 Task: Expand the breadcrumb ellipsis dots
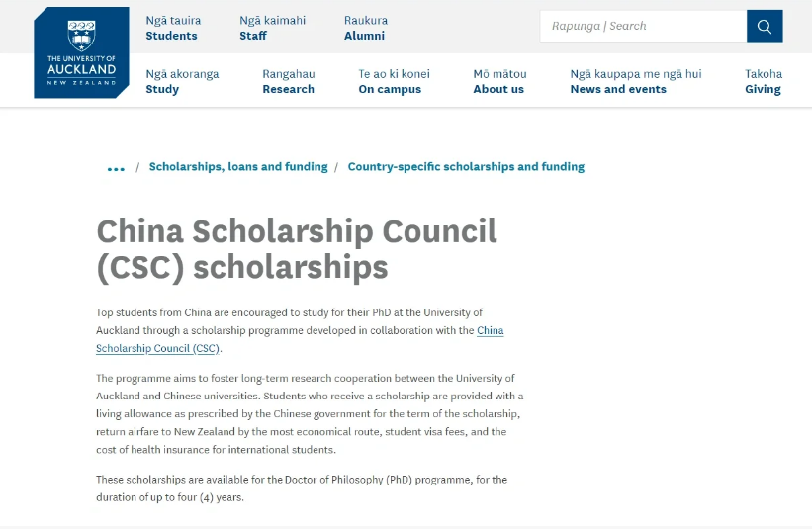tap(116, 169)
